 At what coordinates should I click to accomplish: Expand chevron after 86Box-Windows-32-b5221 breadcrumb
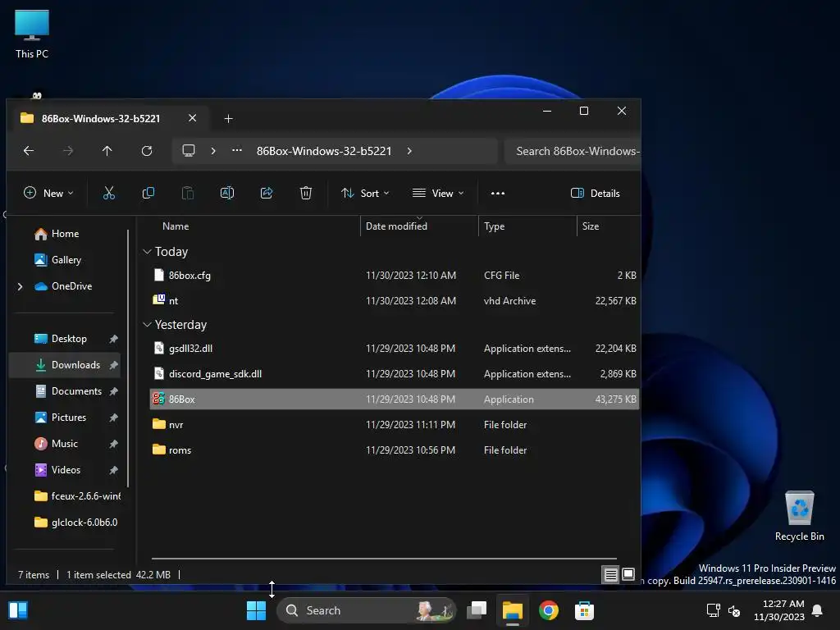[x=409, y=151]
